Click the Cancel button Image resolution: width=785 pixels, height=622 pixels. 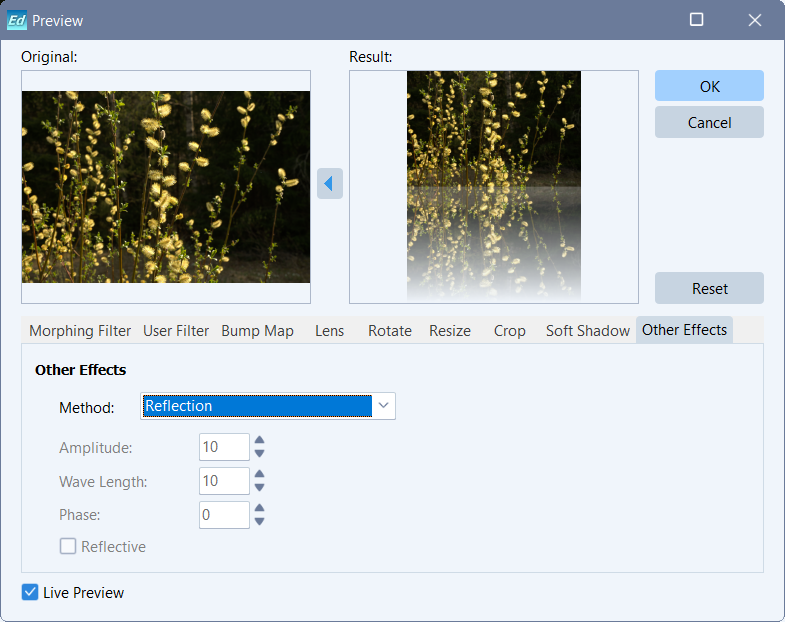click(x=709, y=122)
